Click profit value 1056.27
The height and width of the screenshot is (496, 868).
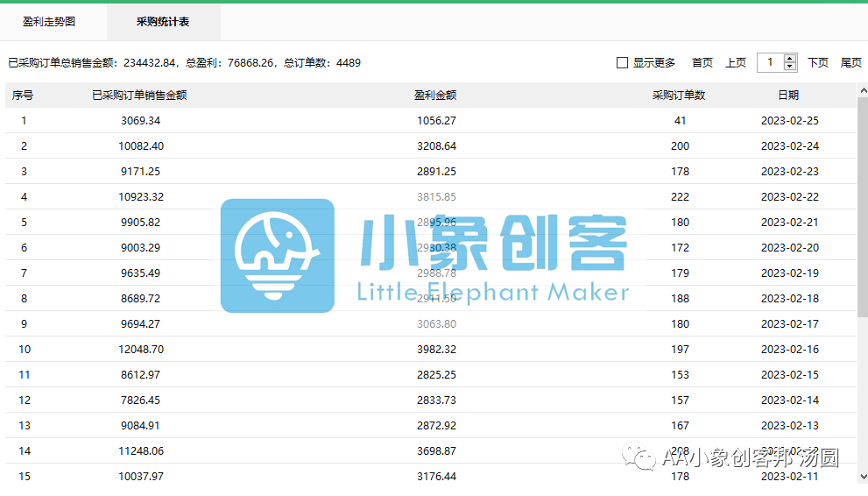(x=436, y=121)
